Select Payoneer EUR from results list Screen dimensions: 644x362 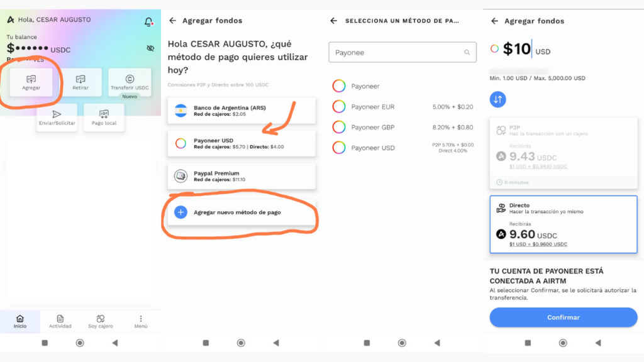pos(373,107)
